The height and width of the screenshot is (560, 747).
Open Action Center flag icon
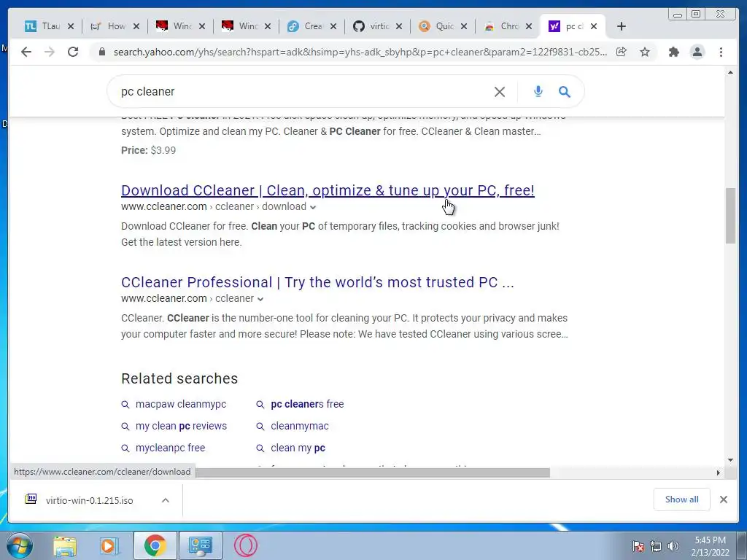(x=638, y=546)
